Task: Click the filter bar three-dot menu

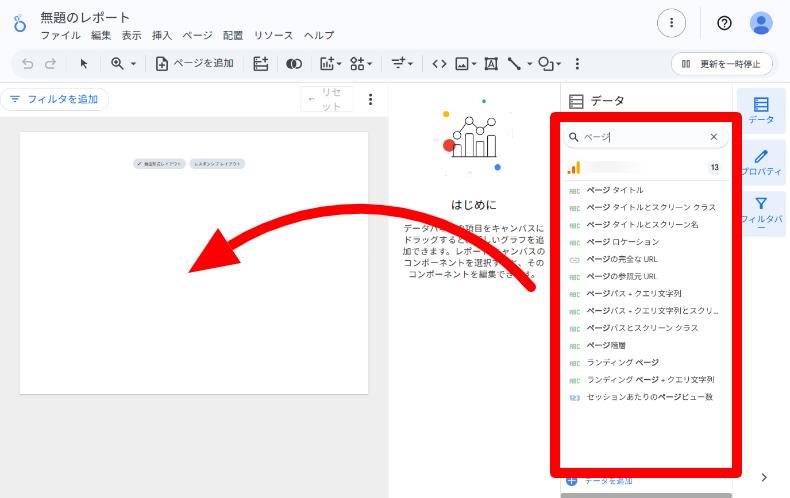Action: (370, 99)
